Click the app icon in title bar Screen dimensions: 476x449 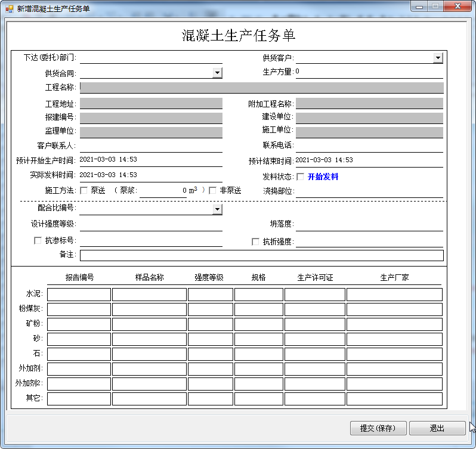click(9, 9)
